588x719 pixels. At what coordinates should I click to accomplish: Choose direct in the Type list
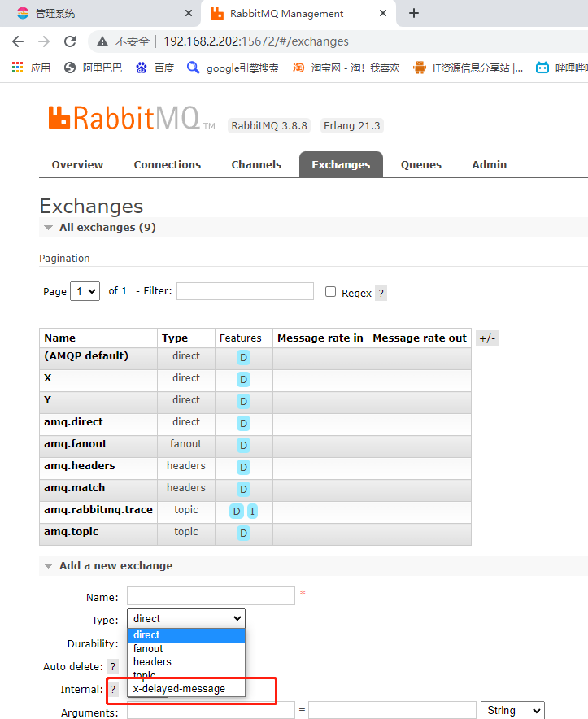[x=186, y=635]
